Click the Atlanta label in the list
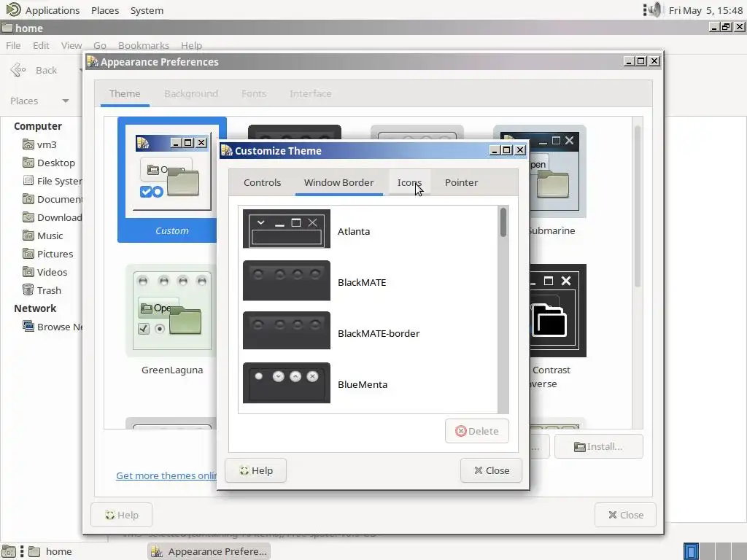 tap(354, 231)
